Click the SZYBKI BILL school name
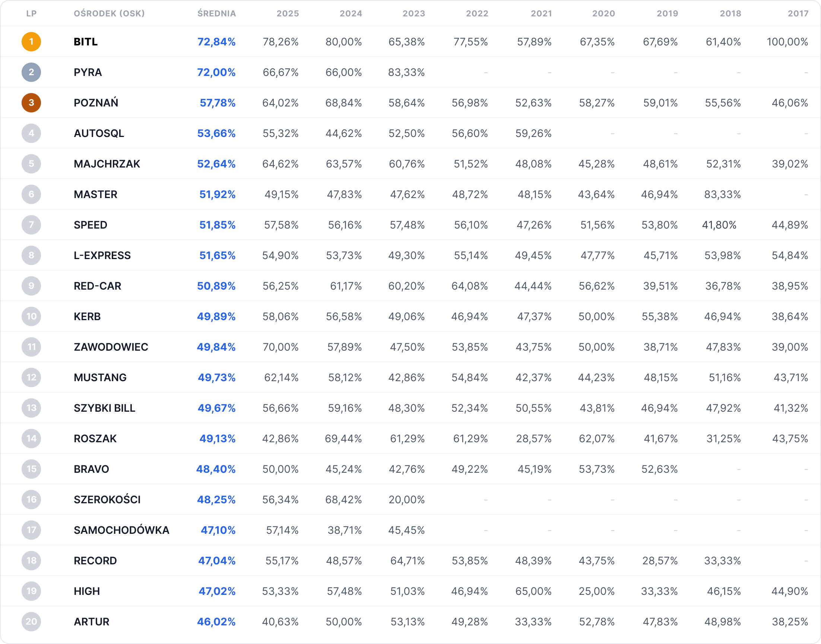Image resolution: width=821 pixels, height=644 pixels. click(x=105, y=408)
